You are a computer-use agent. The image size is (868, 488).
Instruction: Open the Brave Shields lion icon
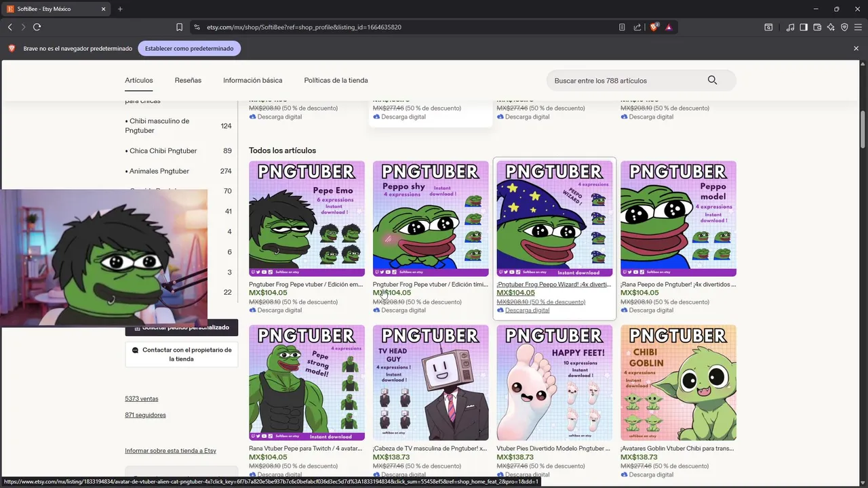[x=654, y=27]
